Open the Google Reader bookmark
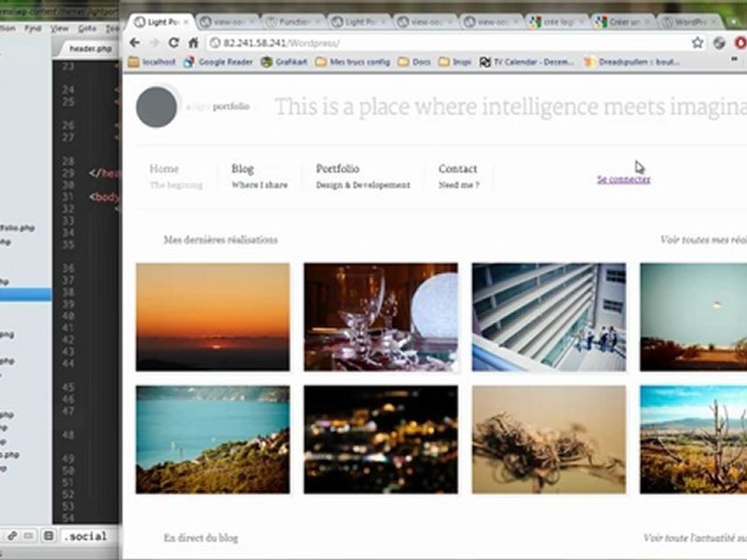 [x=218, y=62]
